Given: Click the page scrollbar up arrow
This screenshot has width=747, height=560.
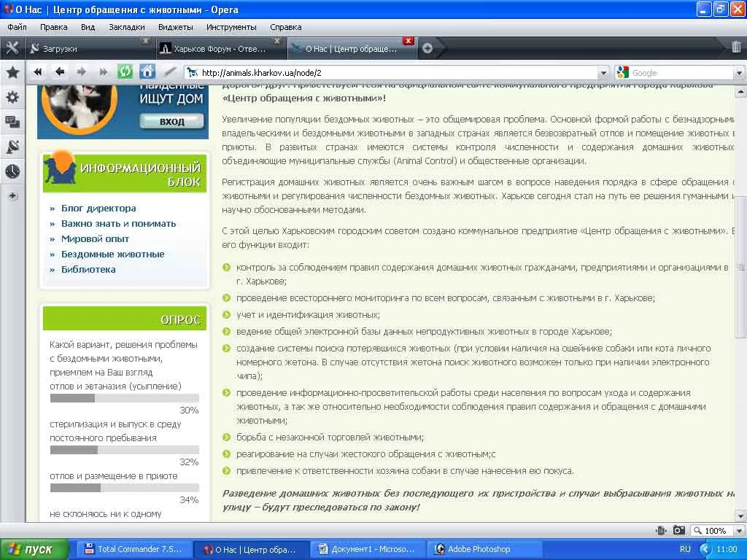Looking at the screenshot, I should click(x=741, y=90).
